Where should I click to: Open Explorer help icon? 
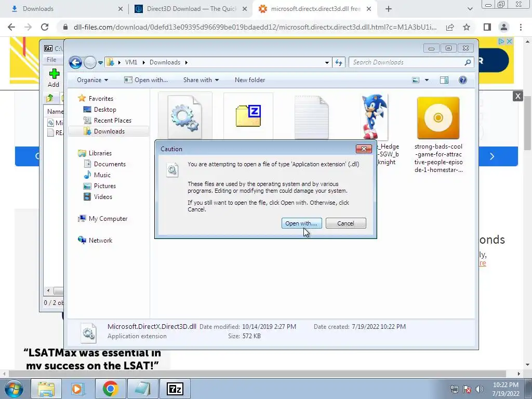pos(463,80)
